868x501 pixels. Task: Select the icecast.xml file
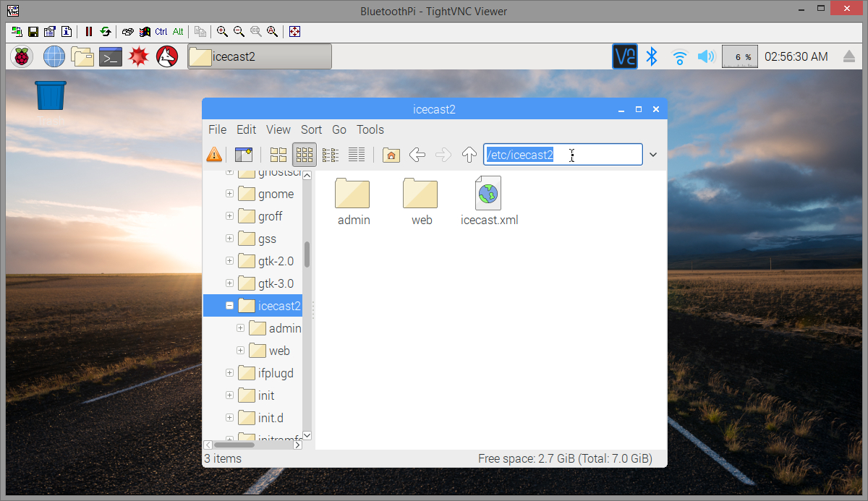click(489, 202)
